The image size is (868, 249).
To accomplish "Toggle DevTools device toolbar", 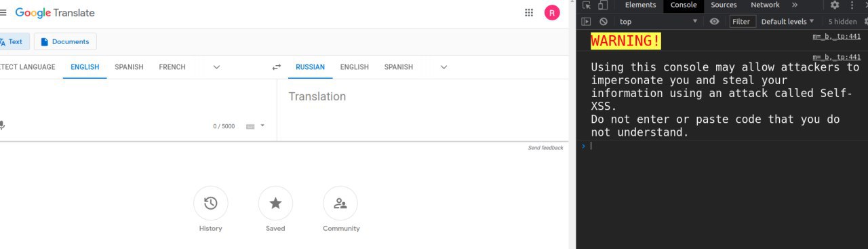I will (602, 5).
